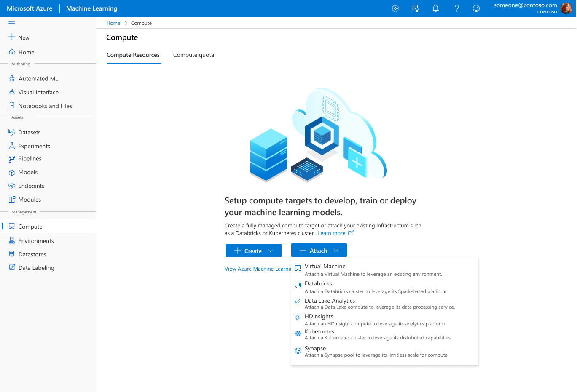Click the Notebooks and Files icon
577x392 pixels.
click(12, 106)
